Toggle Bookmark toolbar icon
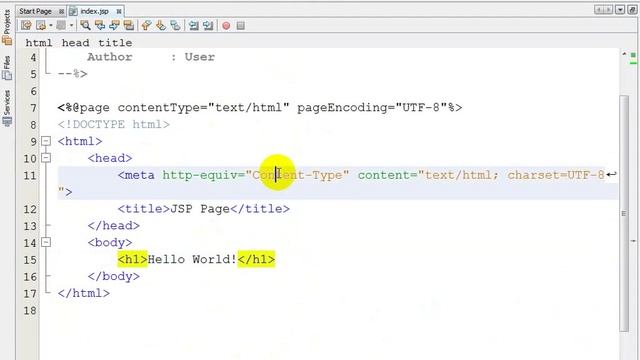The height and width of the screenshot is (360, 640). point(175,26)
